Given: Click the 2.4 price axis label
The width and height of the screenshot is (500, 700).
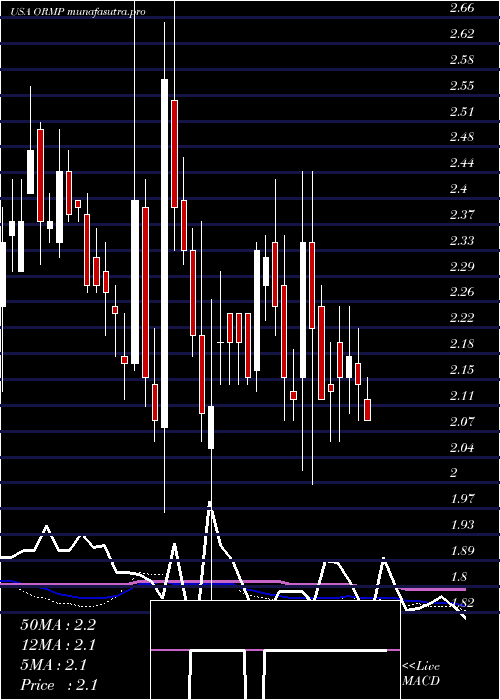Looking at the screenshot, I should pos(459,189).
